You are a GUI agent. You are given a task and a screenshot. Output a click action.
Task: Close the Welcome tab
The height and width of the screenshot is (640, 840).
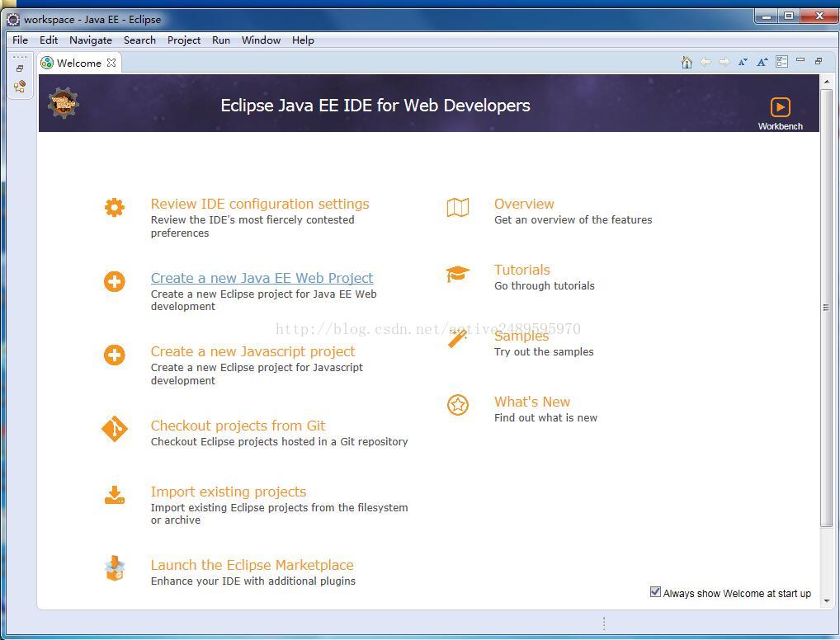coord(111,63)
